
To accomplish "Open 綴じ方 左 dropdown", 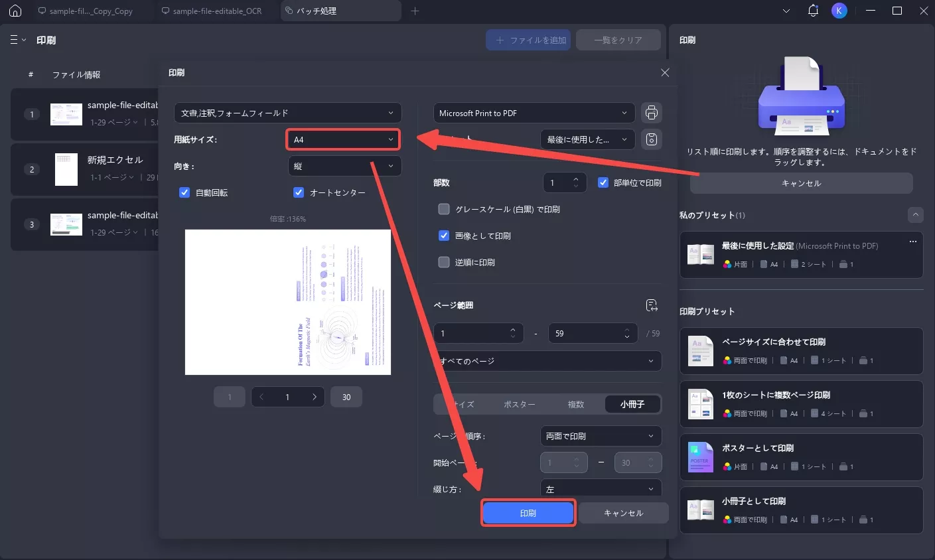I will click(x=601, y=488).
